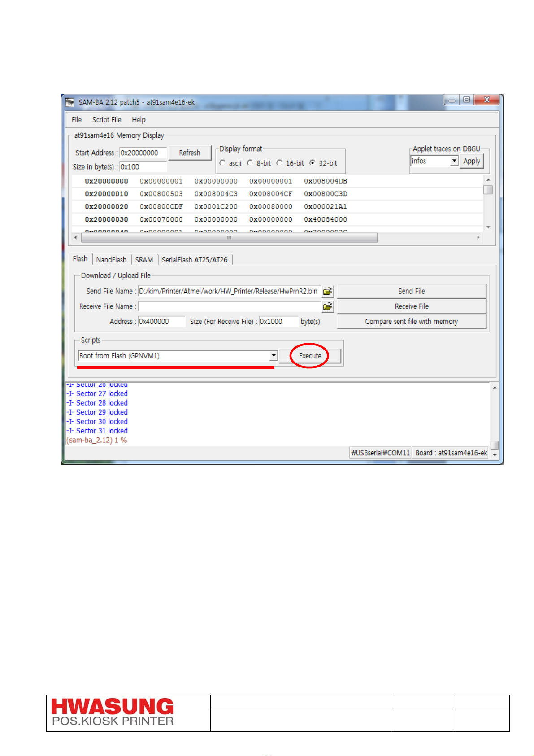Expand the Scripts dropdown Boot from Flash
Viewport: 534px width, 756px height.
[x=274, y=356]
